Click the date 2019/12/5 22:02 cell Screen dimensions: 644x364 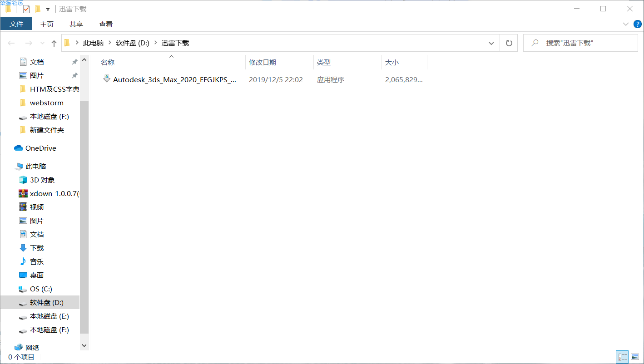click(x=276, y=79)
